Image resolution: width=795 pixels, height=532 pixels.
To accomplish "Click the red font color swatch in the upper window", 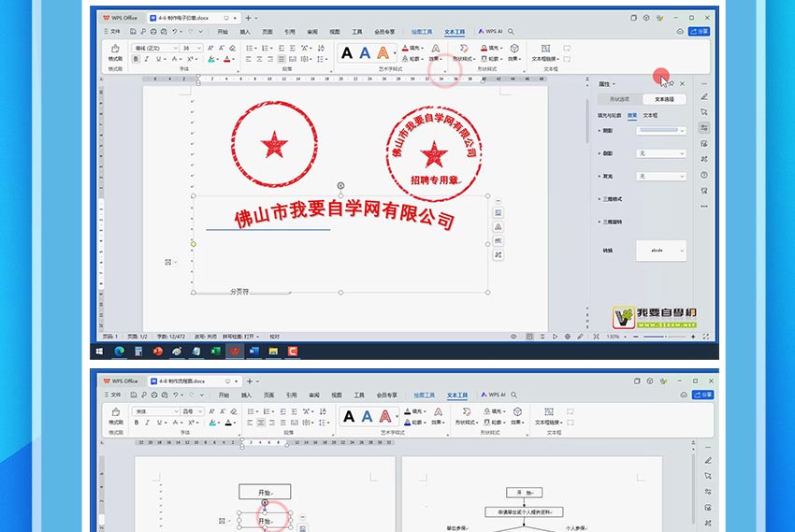I will (226, 59).
